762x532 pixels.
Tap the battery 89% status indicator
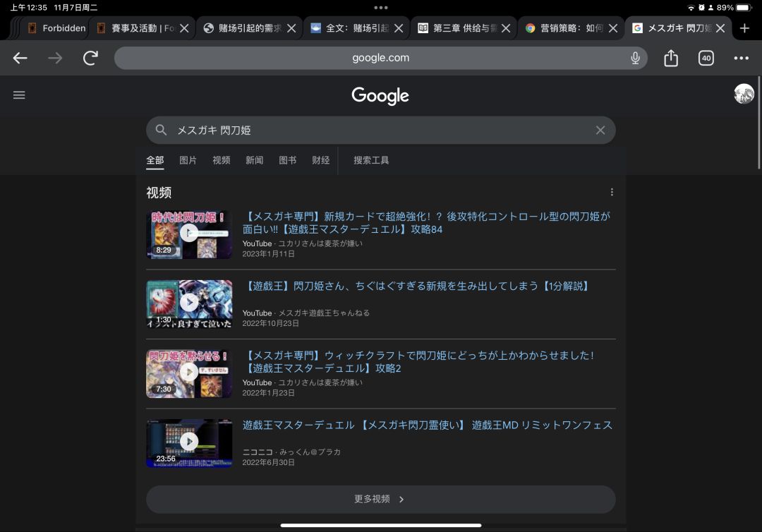(x=734, y=8)
